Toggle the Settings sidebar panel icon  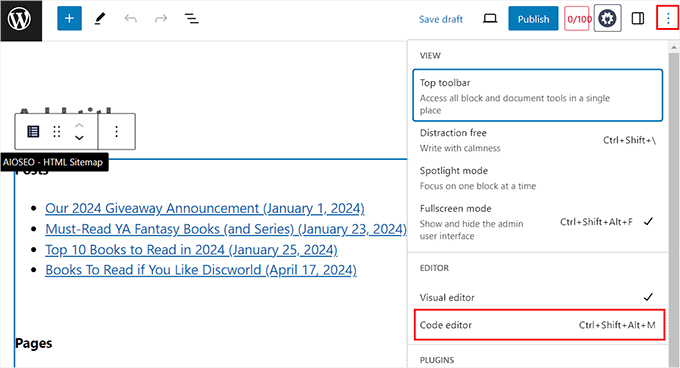tap(638, 19)
